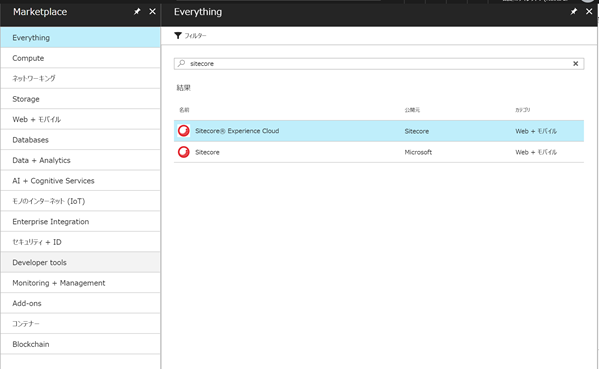Open Sitecore Experience Cloud result

[379, 131]
